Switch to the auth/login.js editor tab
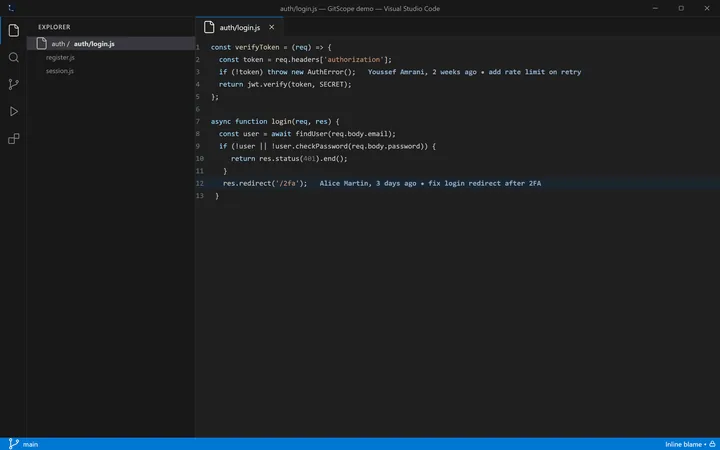720x450 pixels. coord(239,27)
